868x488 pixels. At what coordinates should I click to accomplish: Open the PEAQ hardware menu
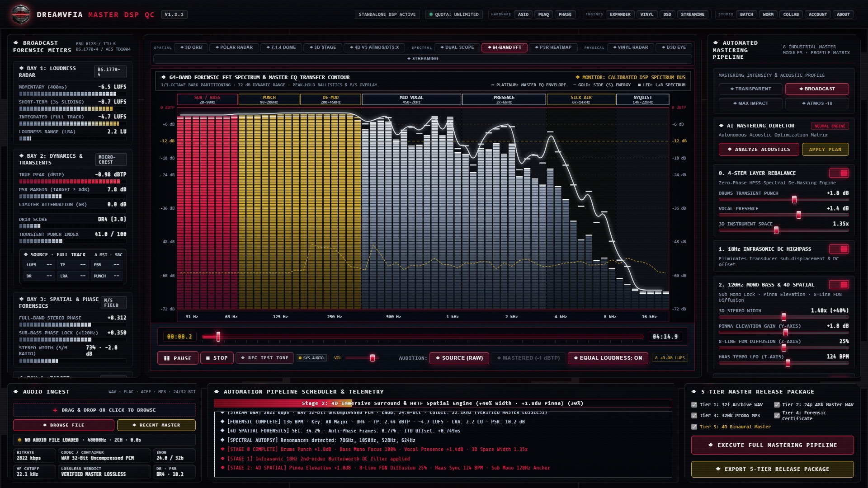[x=543, y=14]
